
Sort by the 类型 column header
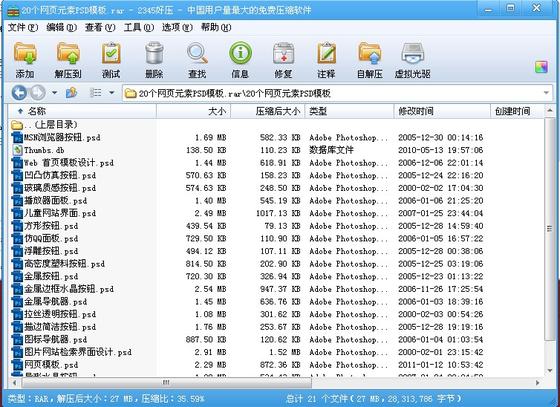[x=349, y=111]
